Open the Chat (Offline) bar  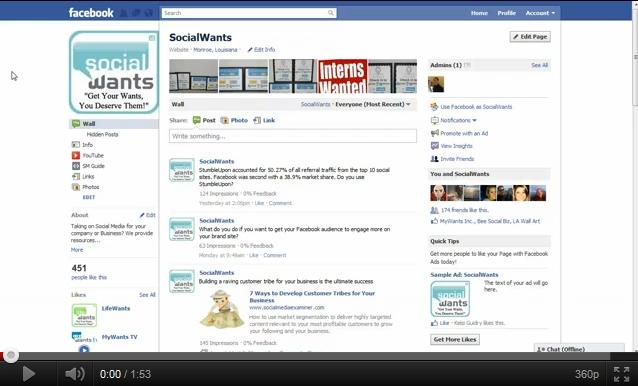(579, 348)
